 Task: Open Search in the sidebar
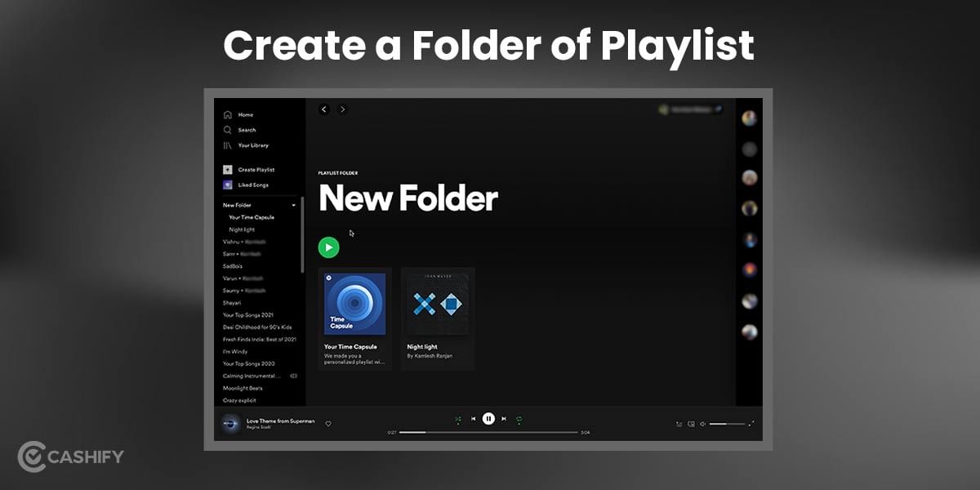[240, 130]
